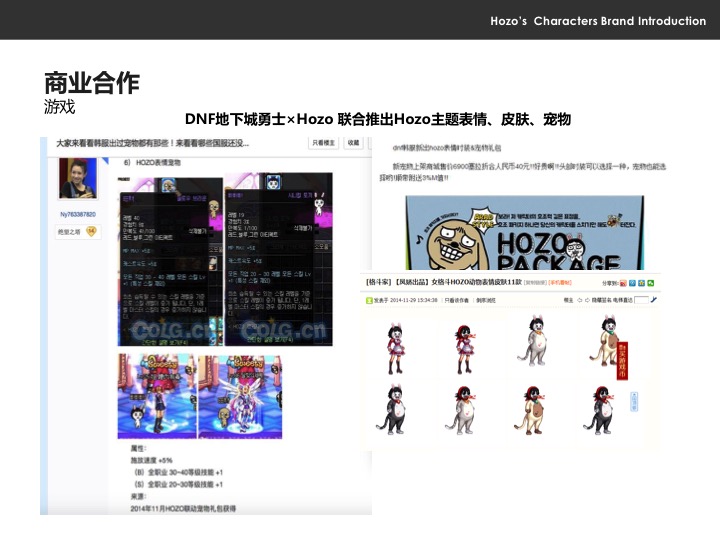Select the cream cat costume sprite in the top row
This screenshot has width=720, height=540.
point(603,341)
